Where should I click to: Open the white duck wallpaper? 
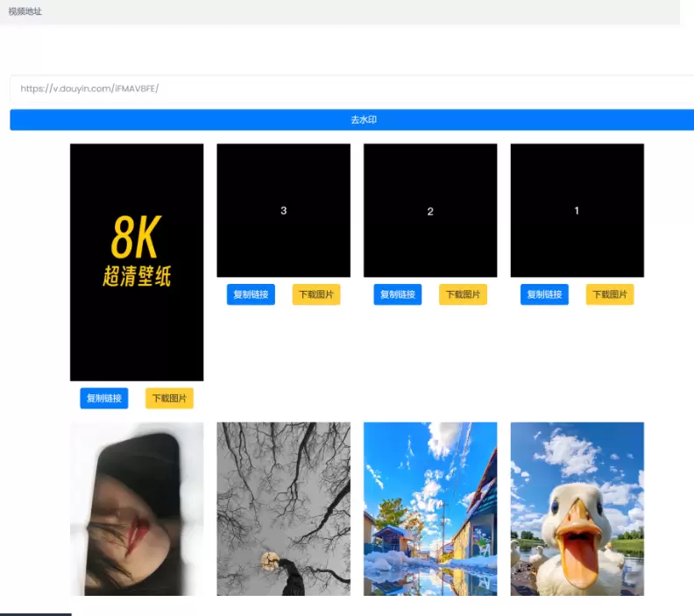pos(577,509)
